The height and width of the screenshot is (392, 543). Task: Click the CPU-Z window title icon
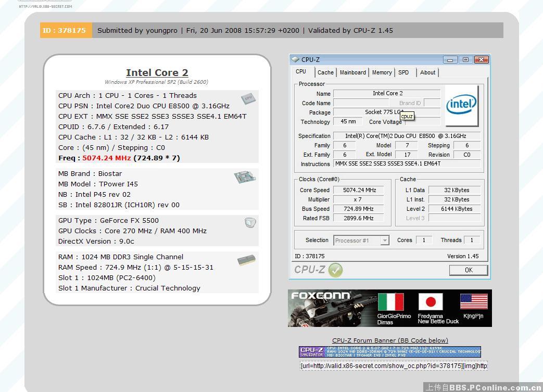[295, 59]
